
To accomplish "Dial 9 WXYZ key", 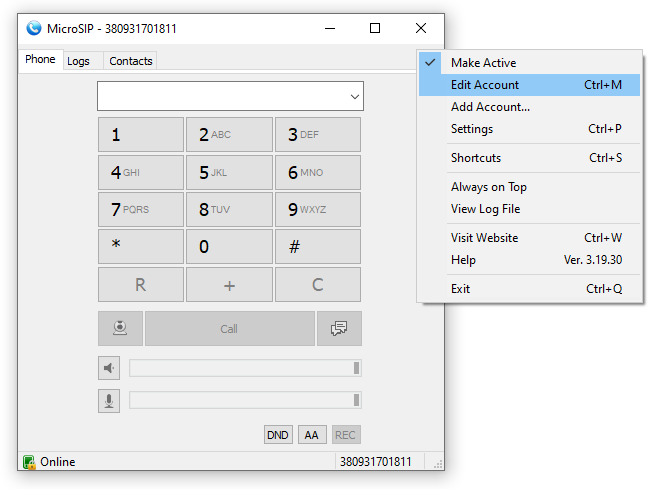I will tap(318, 209).
